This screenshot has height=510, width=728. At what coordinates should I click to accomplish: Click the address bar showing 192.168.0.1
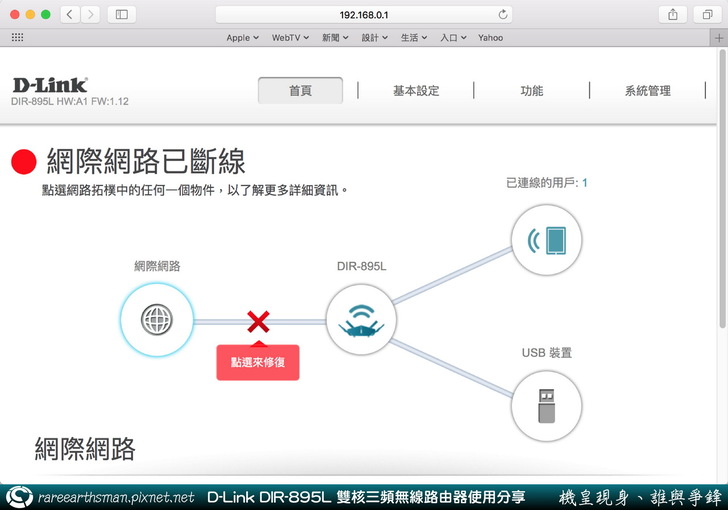pyautogui.click(x=364, y=15)
